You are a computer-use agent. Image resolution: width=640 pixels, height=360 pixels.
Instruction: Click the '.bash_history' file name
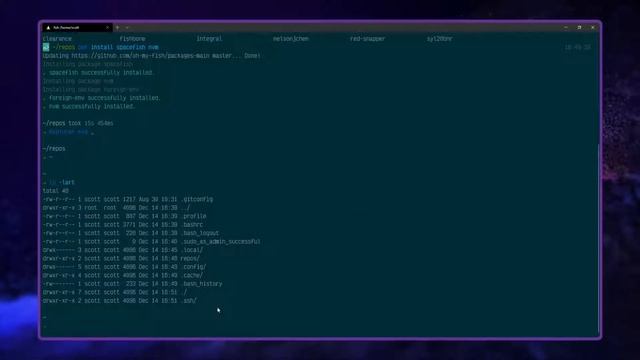201,284
